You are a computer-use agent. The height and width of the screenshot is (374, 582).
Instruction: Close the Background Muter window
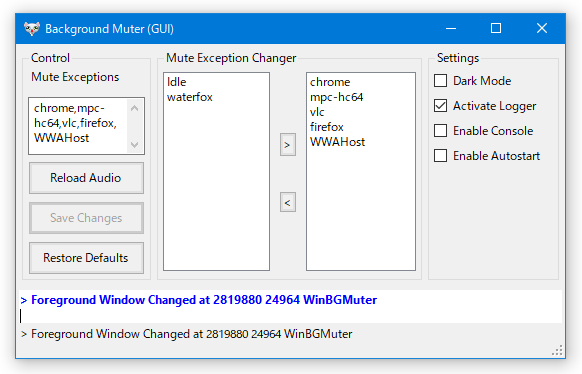pos(542,29)
